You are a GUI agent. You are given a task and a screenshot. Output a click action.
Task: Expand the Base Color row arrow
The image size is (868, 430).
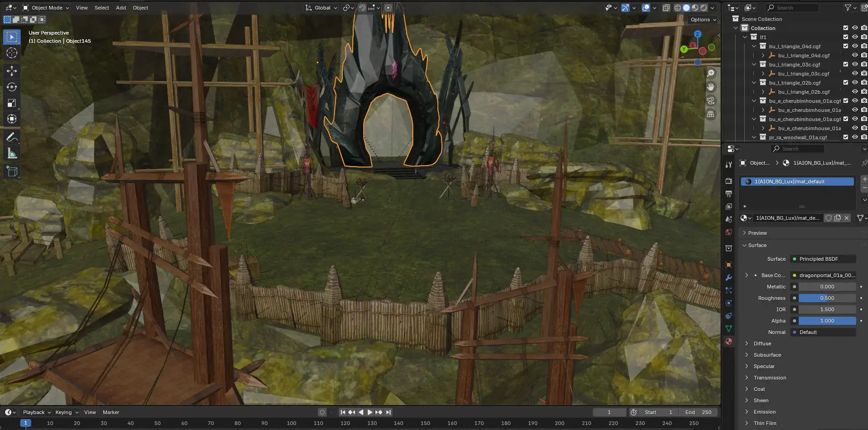(x=746, y=275)
